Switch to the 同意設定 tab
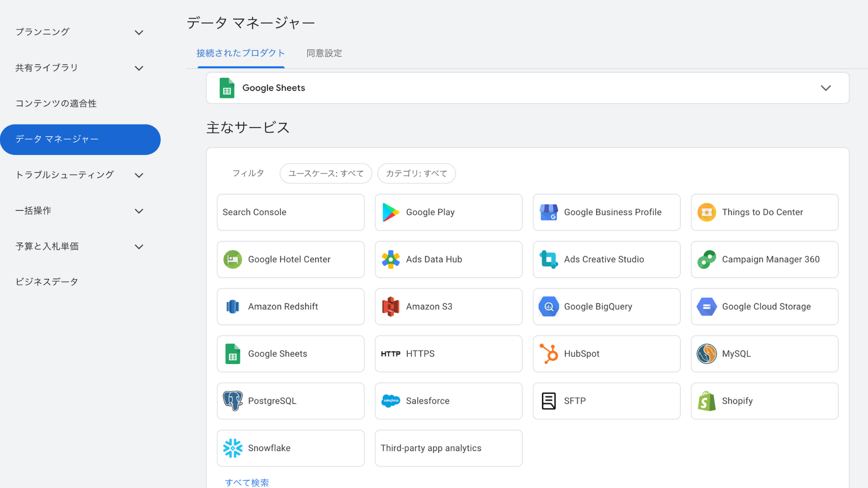 click(324, 53)
